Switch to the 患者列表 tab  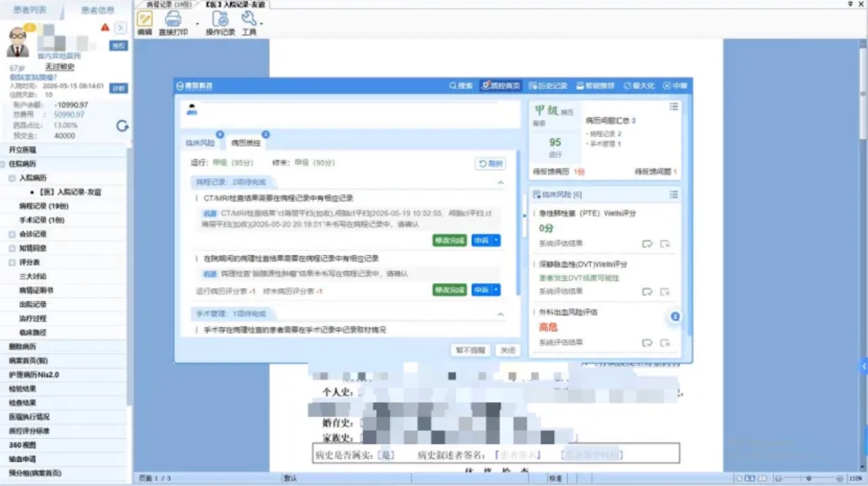[30, 10]
